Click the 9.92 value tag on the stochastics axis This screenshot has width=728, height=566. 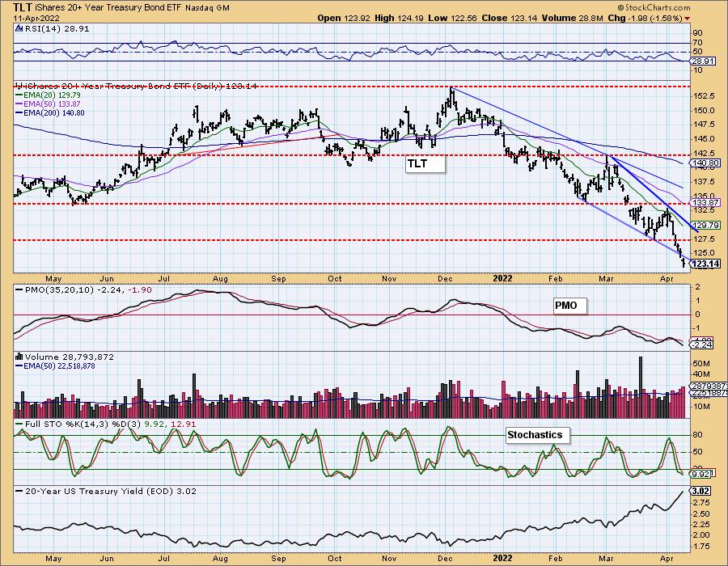point(700,474)
